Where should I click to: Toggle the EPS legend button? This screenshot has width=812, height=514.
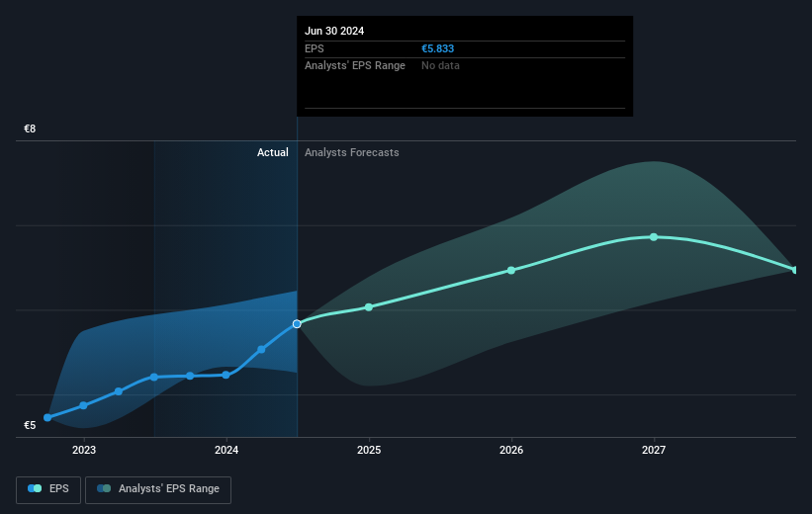(x=48, y=489)
